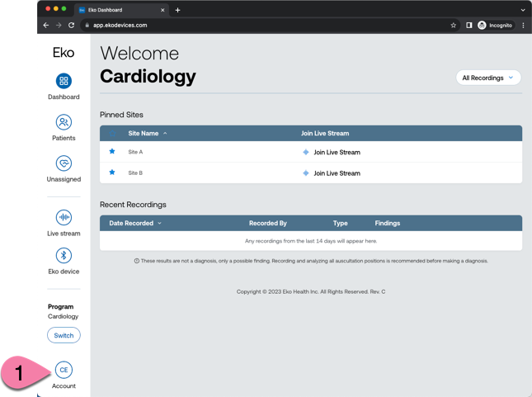The height and width of the screenshot is (397, 532).
Task: Go to Unassigned recordings icon
Action: pos(64,163)
